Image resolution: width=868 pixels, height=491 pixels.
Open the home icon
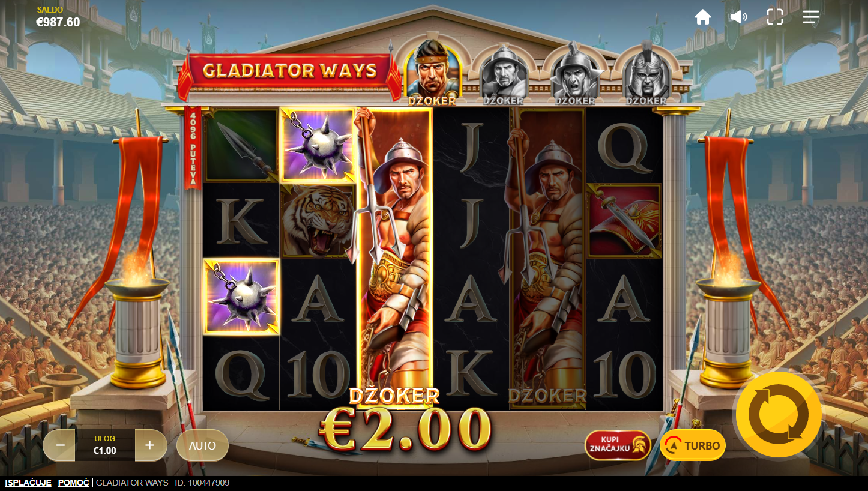[x=703, y=17]
